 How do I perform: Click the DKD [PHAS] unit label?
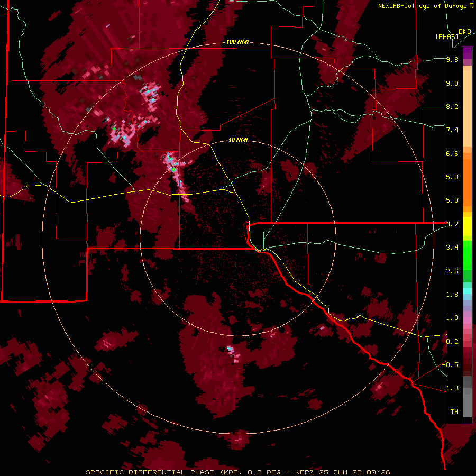tap(453, 34)
